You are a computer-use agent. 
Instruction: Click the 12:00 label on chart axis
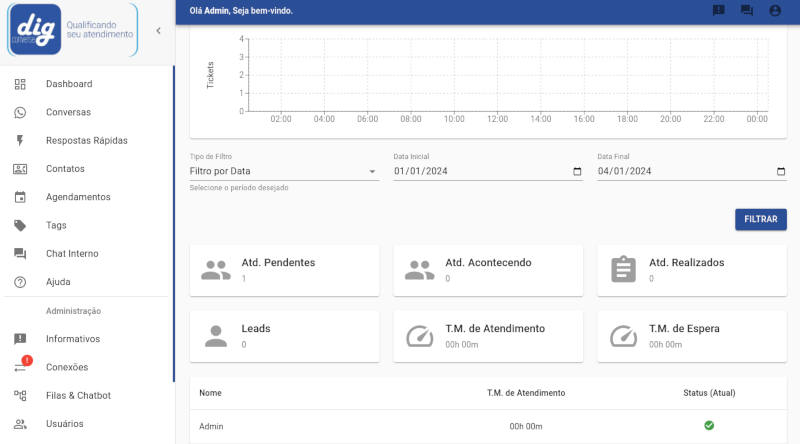[x=497, y=119]
